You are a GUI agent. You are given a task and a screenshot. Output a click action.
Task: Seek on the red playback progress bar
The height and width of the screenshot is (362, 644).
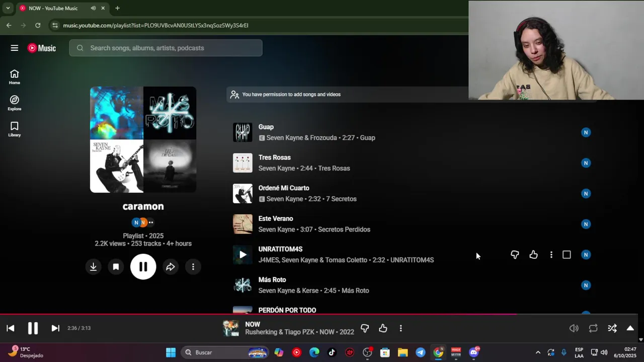pyautogui.click(x=319, y=314)
